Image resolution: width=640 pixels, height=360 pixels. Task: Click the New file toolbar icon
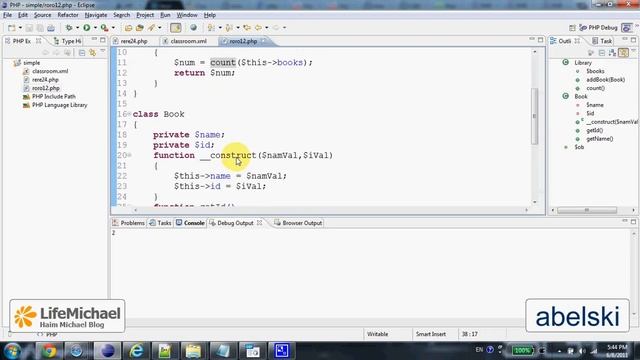pos(11,28)
